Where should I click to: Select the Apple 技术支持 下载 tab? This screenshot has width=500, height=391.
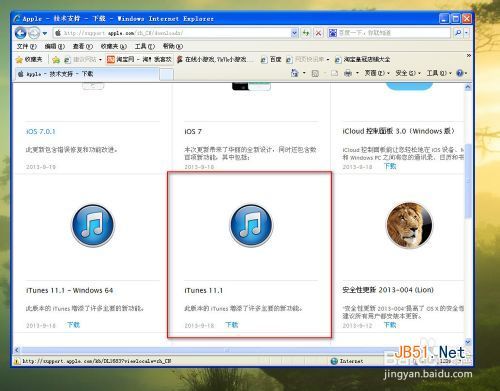point(87,74)
